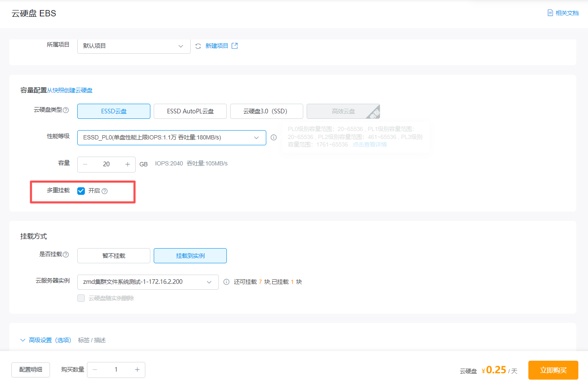Decrease 购买数量 with the minus button
This screenshot has width=588, height=380.
(95, 370)
